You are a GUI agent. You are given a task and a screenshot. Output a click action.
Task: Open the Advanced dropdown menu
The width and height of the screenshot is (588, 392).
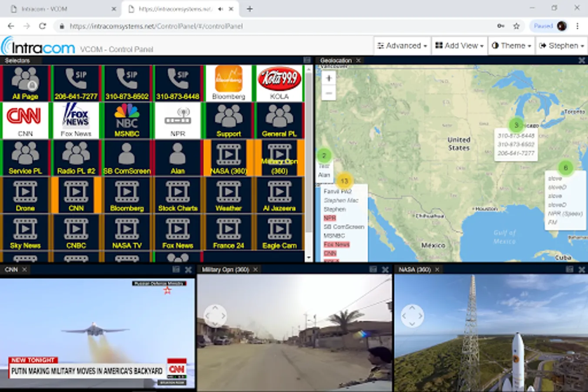(402, 45)
